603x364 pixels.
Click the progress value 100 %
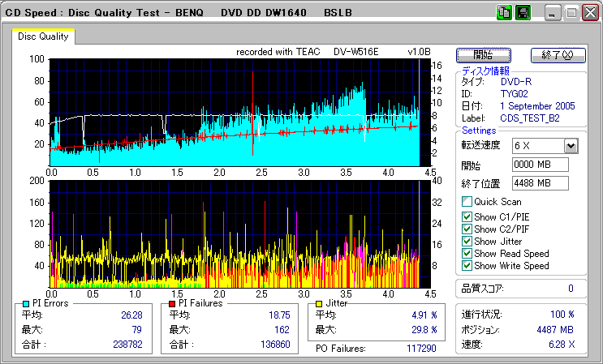point(562,315)
